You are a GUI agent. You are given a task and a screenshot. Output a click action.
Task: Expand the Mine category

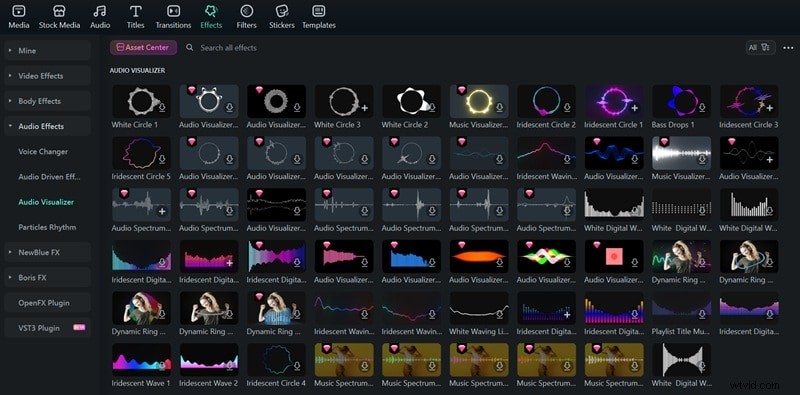(x=47, y=51)
